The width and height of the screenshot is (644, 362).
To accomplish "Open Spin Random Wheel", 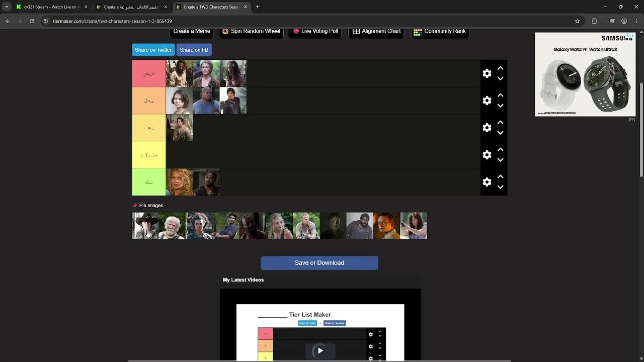I will point(251,32).
